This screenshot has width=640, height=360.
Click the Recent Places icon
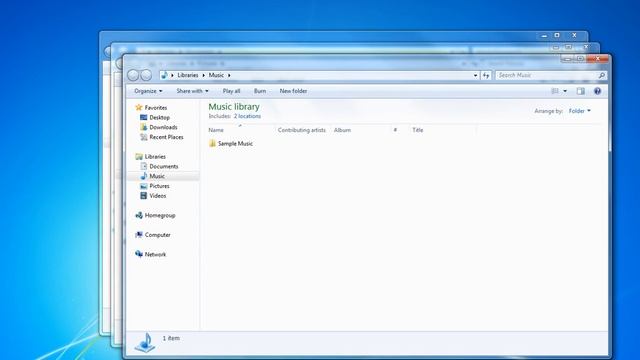pos(144,137)
